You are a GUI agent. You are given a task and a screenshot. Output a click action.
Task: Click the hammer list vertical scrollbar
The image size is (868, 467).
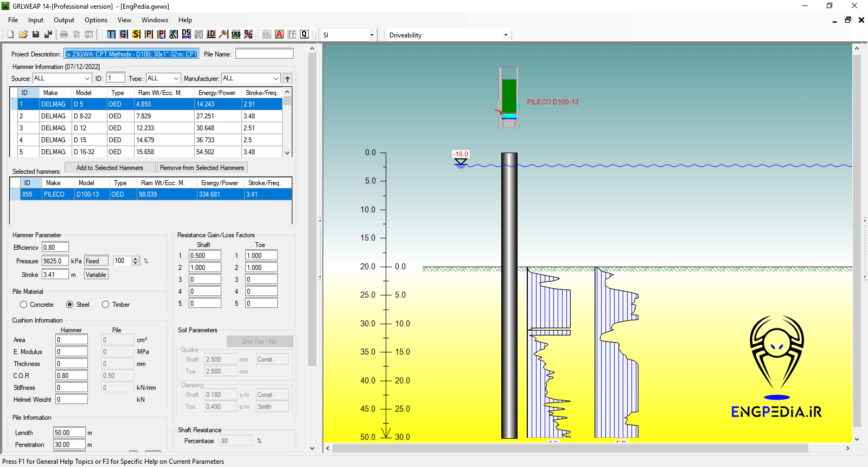[288, 122]
